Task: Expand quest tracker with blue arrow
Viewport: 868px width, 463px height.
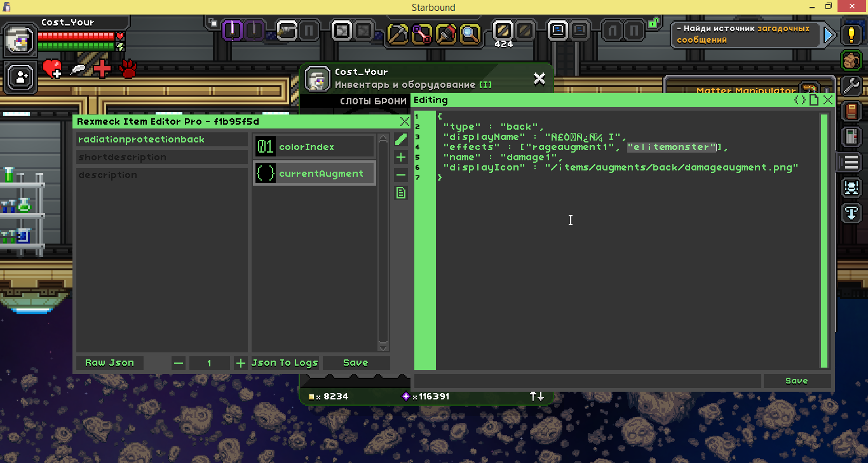Action: click(x=829, y=35)
